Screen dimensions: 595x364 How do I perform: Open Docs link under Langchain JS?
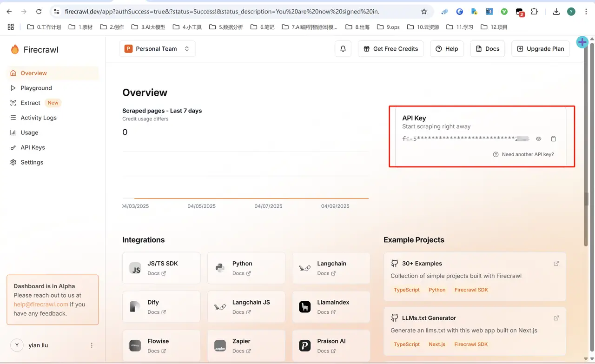point(242,312)
